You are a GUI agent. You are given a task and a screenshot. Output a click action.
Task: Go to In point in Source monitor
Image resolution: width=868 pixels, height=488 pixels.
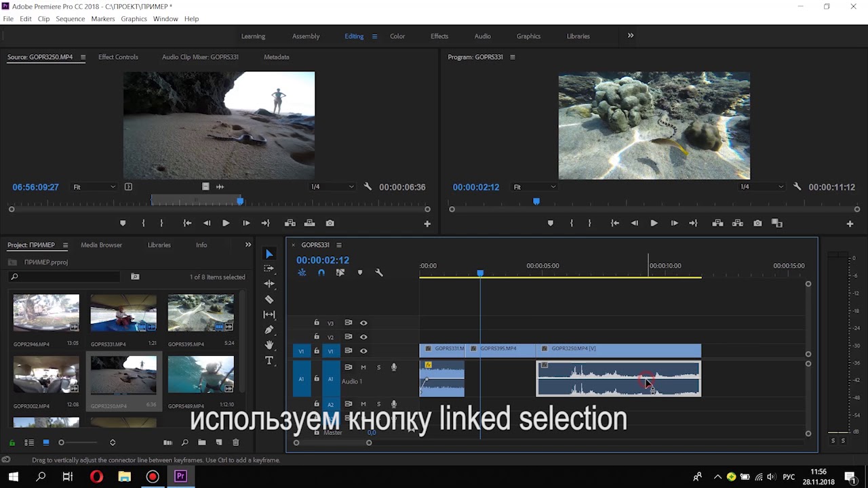pyautogui.click(x=187, y=223)
